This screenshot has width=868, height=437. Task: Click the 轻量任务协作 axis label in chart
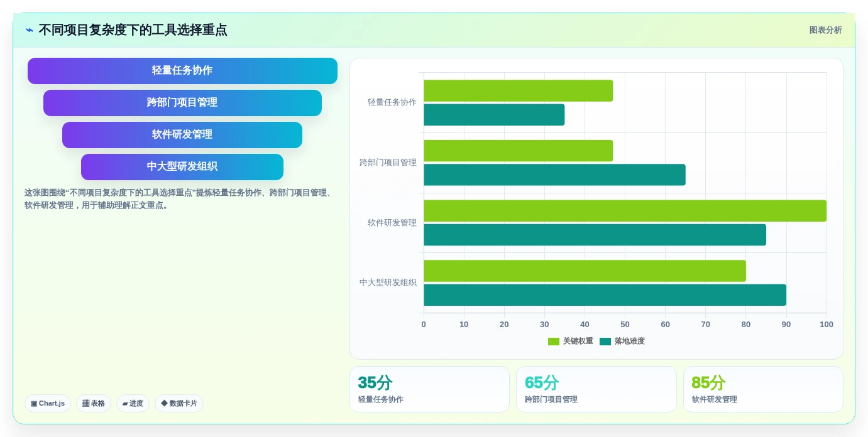click(392, 102)
